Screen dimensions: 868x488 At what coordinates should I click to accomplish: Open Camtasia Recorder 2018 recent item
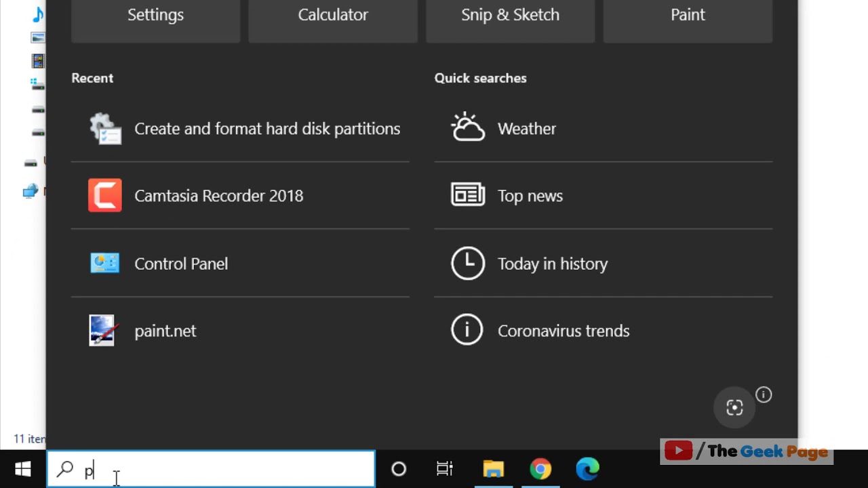pyautogui.click(x=240, y=196)
